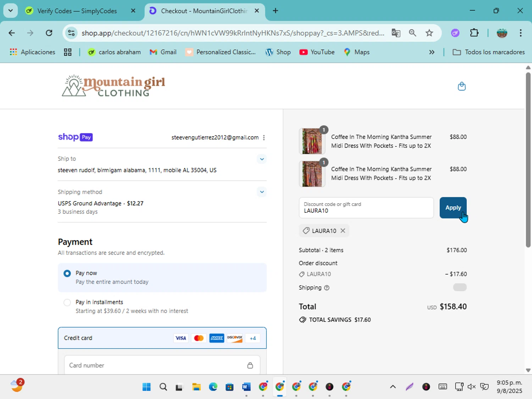Expand the Shipping method section
The image size is (532, 399).
pyautogui.click(x=262, y=192)
